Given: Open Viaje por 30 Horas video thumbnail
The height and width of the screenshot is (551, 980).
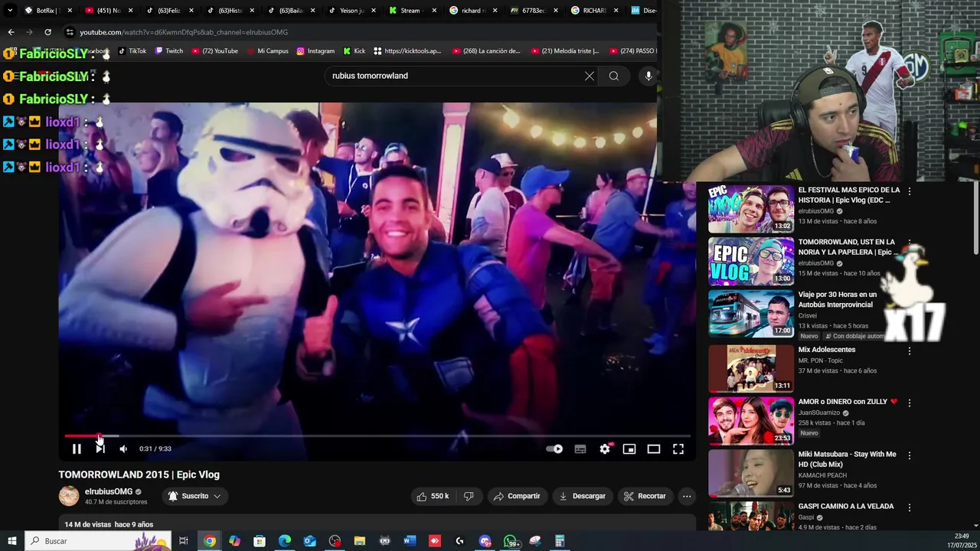Looking at the screenshot, I should [x=750, y=313].
